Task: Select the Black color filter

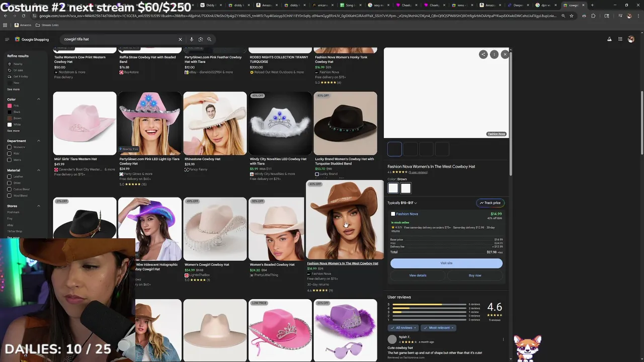Action: 14,112
